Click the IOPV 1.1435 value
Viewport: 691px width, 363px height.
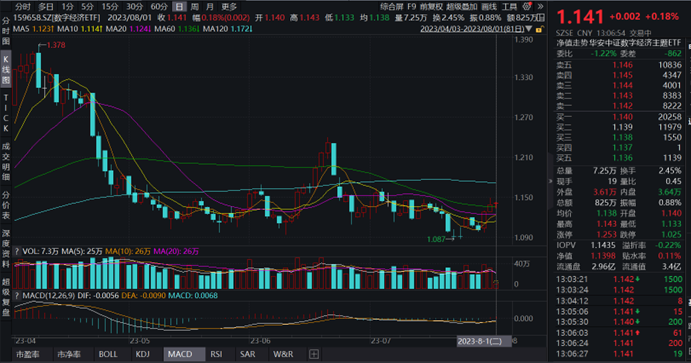pyautogui.click(x=603, y=245)
